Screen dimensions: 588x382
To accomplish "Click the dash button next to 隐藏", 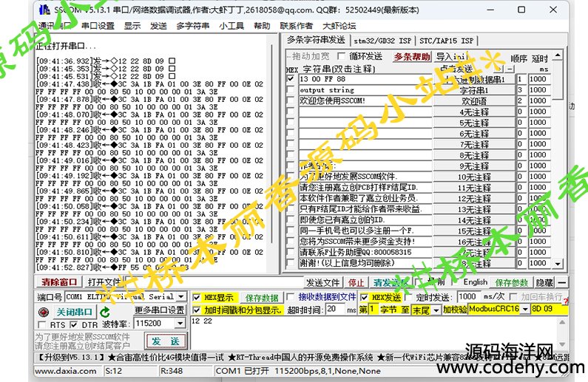I will coord(562,282).
